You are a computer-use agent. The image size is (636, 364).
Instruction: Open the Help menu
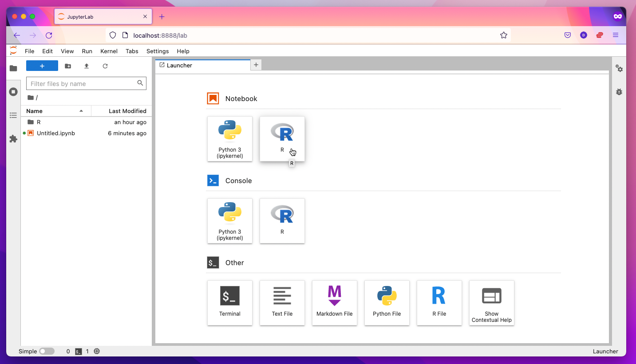point(183,51)
